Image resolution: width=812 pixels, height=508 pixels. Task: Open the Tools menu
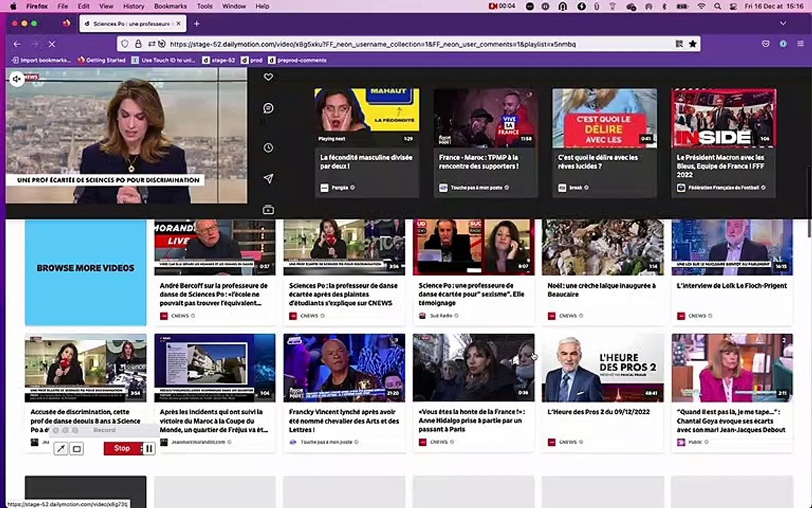204,6
